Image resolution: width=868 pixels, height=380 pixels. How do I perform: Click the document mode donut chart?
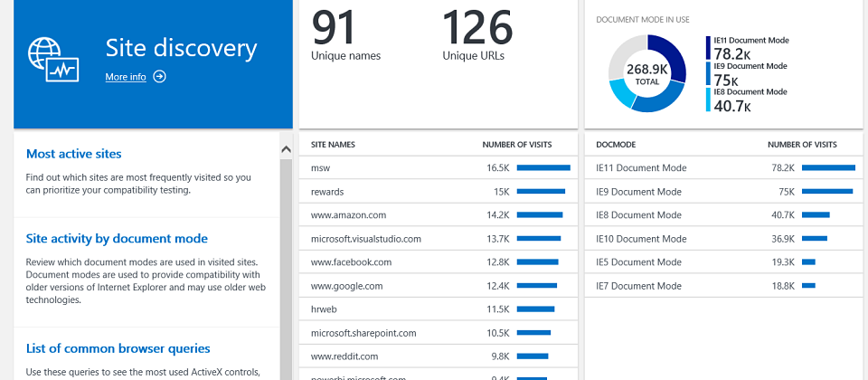(647, 74)
